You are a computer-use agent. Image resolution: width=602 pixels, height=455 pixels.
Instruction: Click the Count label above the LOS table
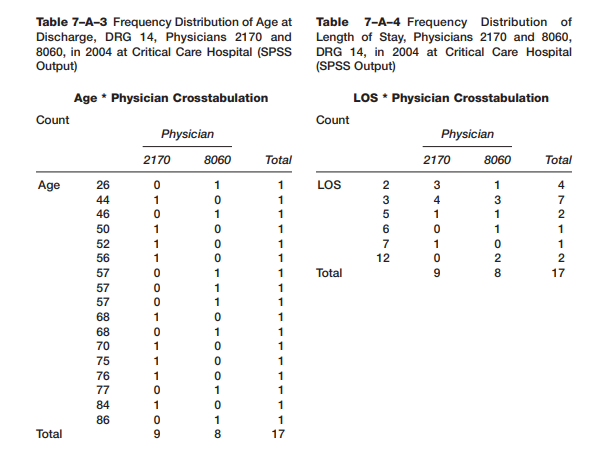[332, 120]
